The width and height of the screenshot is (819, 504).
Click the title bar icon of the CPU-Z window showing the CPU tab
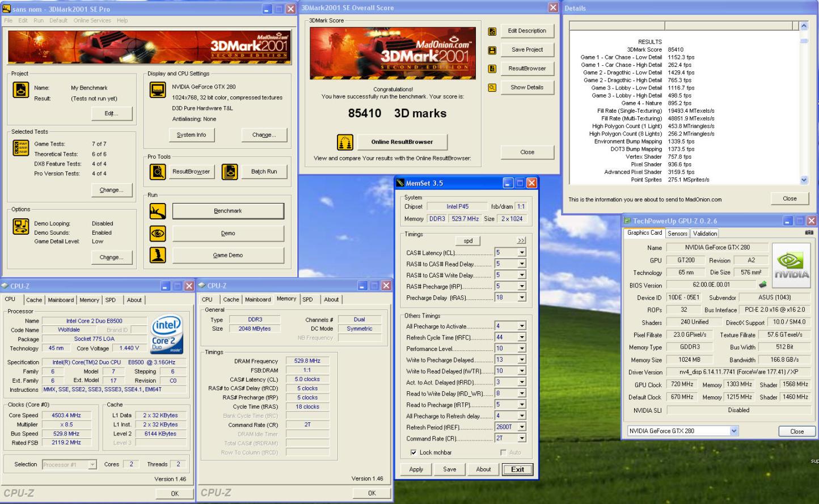click(x=5, y=286)
